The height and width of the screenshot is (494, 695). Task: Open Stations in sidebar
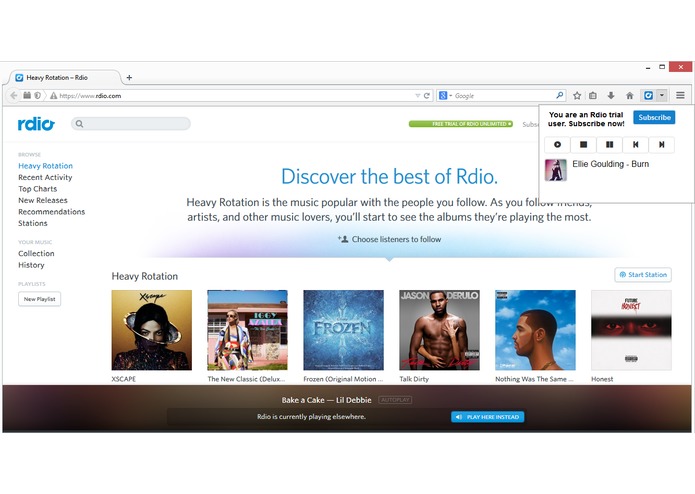point(32,223)
